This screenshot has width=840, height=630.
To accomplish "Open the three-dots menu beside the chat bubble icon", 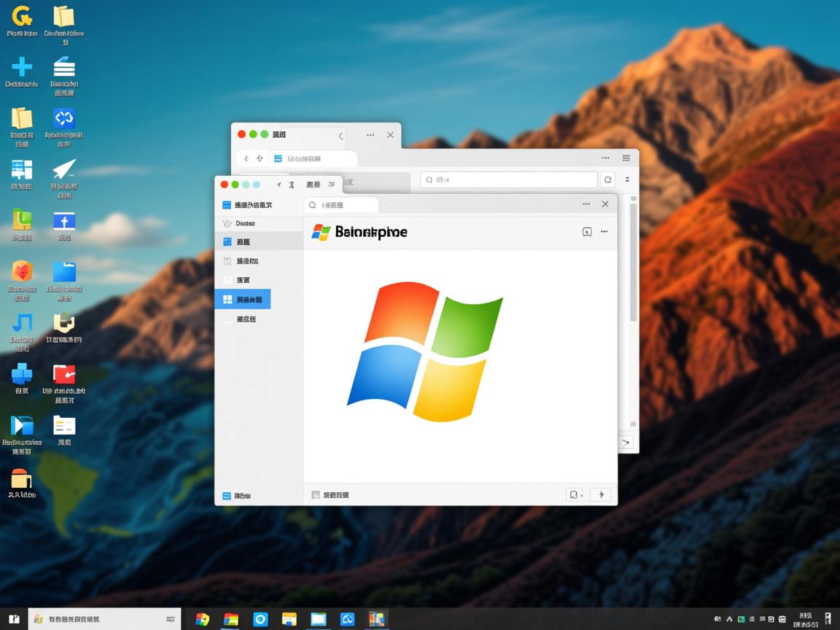I will click(x=604, y=232).
